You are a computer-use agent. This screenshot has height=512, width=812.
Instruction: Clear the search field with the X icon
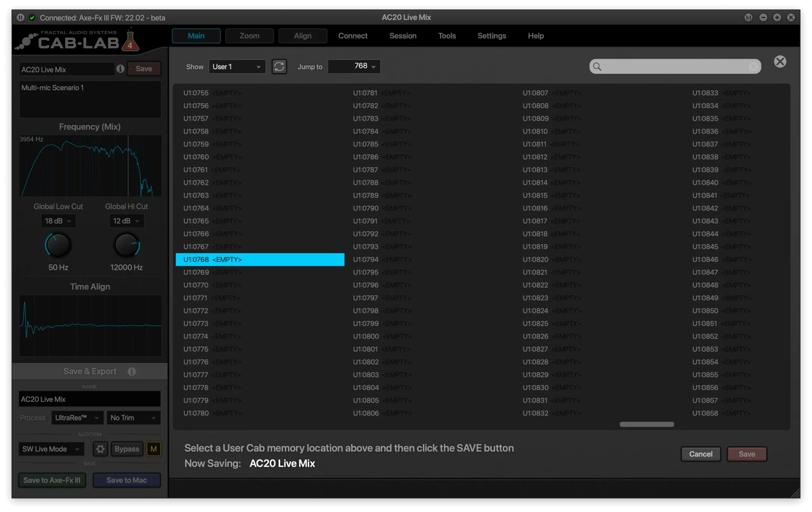click(x=753, y=67)
